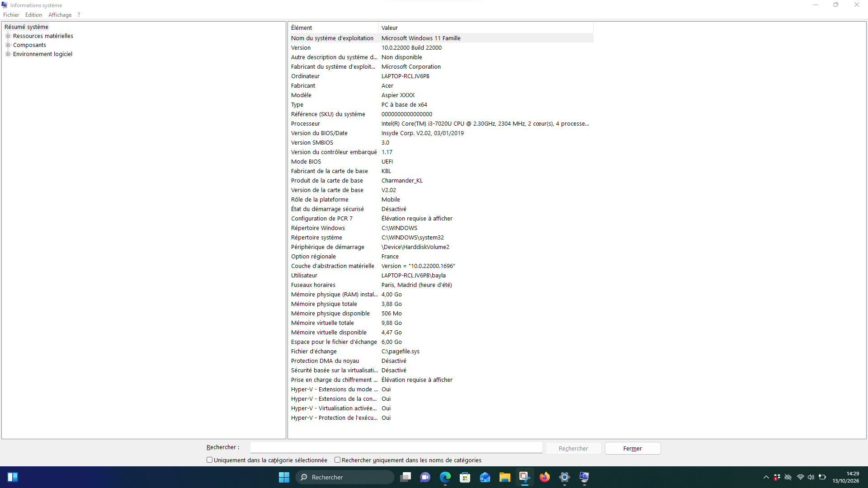868x488 pixels.
Task: Select the Mémoire physique totale row
Action: click(x=441, y=304)
